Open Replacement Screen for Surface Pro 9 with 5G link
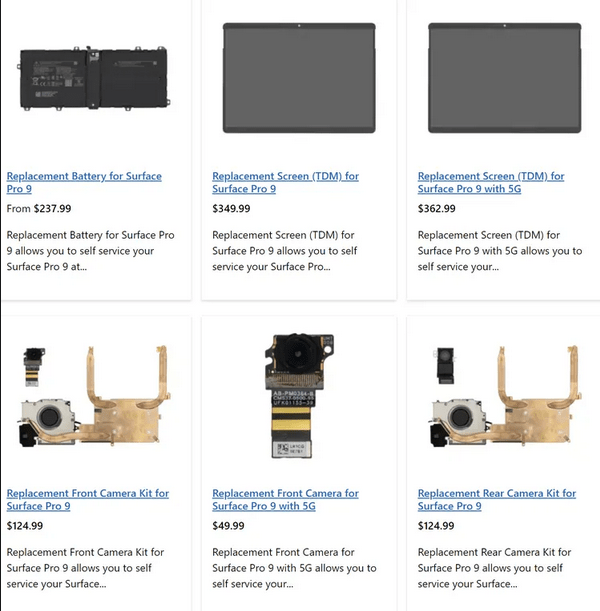 [491, 182]
